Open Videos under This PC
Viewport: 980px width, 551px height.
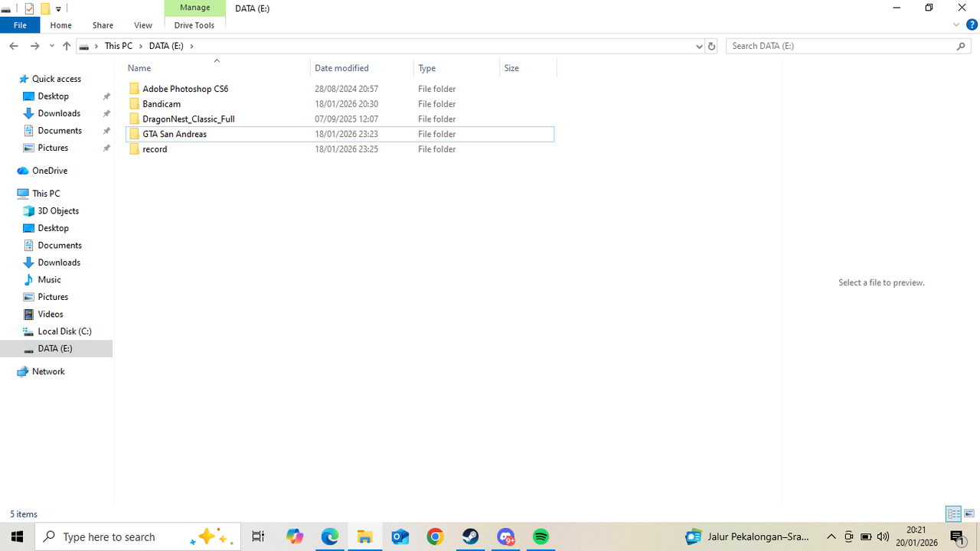(51, 315)
